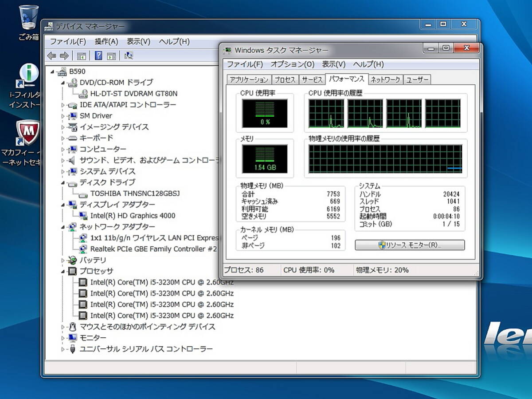Screen dimensions: 532x399
Task: Select the パフォーマンス tab
Action: click(x=347, y=79)
